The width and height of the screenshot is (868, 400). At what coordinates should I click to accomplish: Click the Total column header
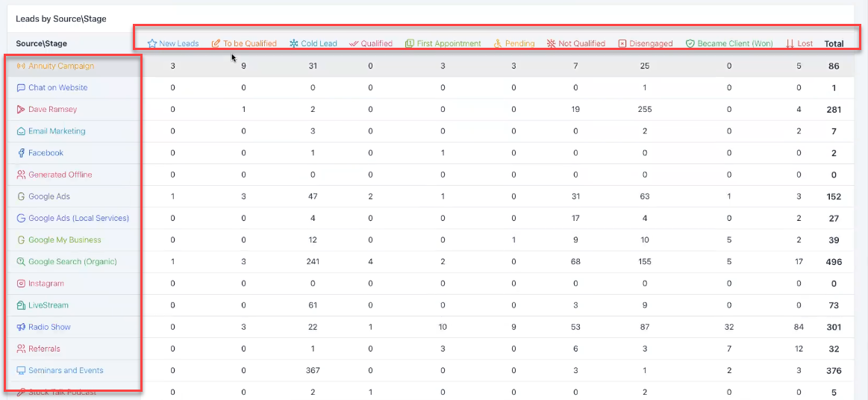(834, 44)
